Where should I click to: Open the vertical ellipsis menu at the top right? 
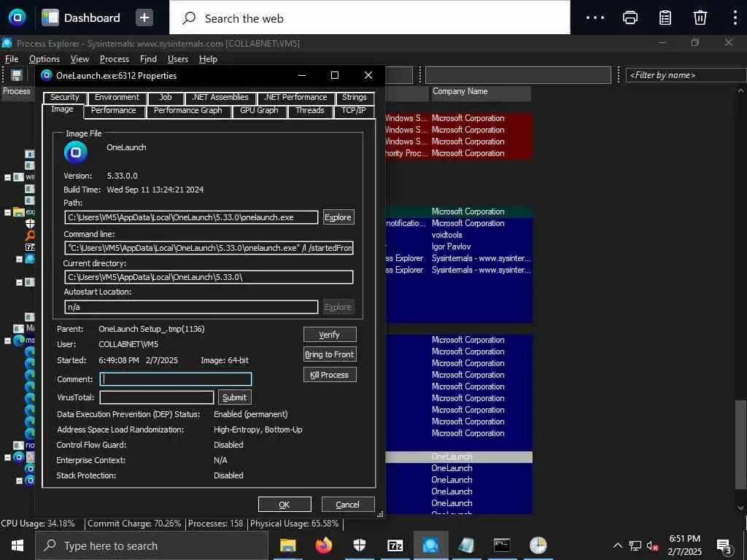point(735,18)
